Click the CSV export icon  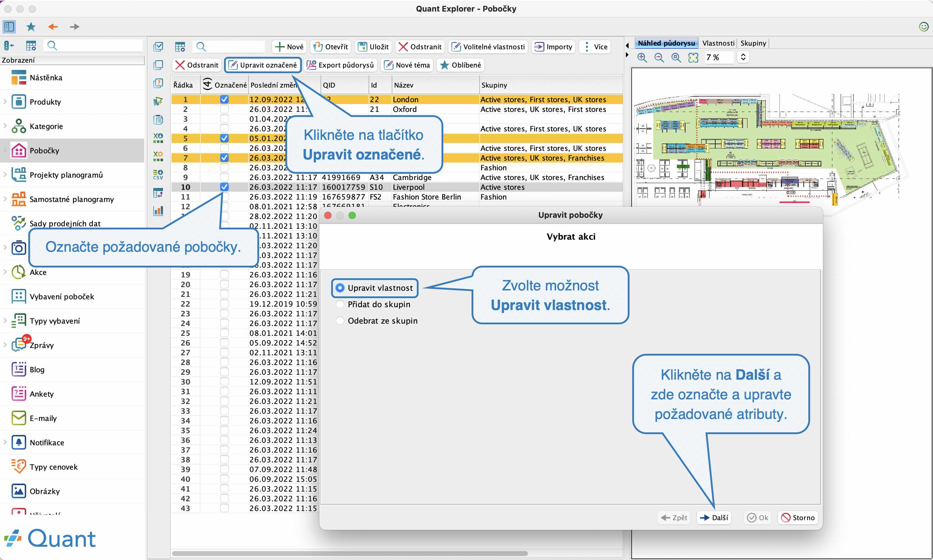click(158, 174)
